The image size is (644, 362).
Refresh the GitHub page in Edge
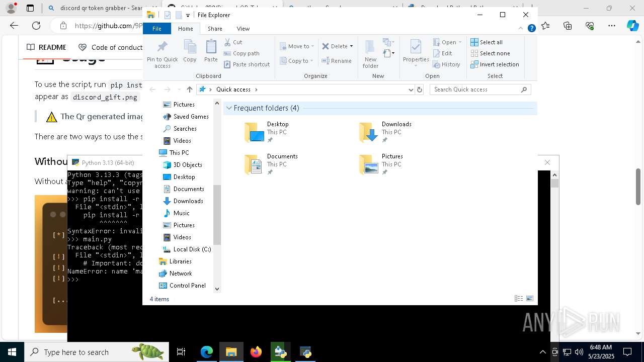tap(36, 26)
